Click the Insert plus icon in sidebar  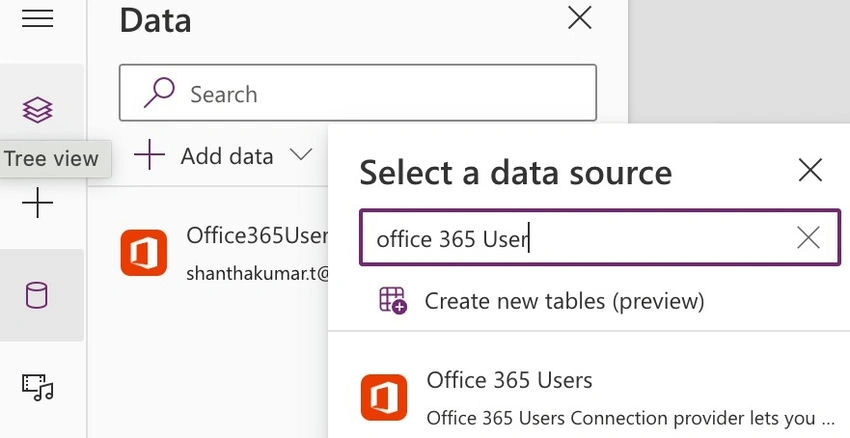(37, 203)
